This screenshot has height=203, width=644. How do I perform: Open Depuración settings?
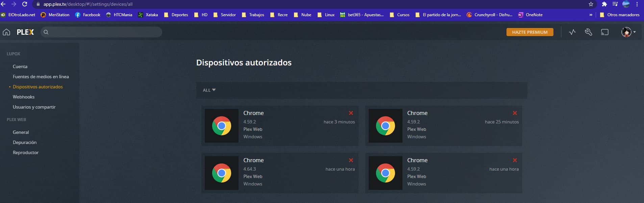pos(25,142)
